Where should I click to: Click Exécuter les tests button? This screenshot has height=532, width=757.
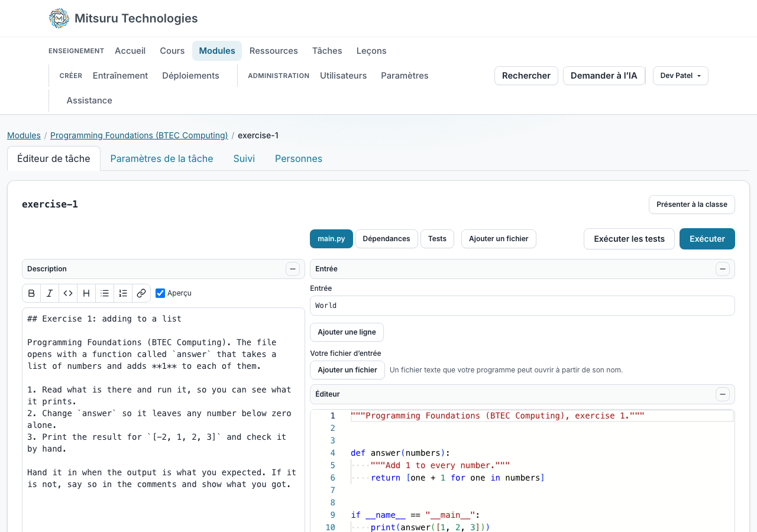[629, 239]
